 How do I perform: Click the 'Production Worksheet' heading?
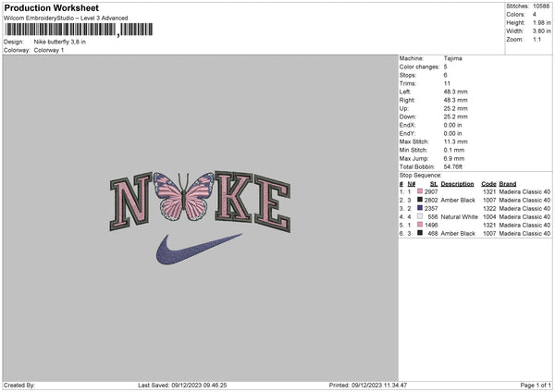pos(51,7)
